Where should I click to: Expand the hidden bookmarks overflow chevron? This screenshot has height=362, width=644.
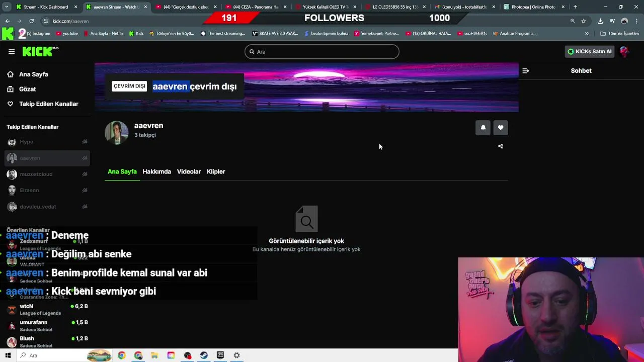coord(587,34)
